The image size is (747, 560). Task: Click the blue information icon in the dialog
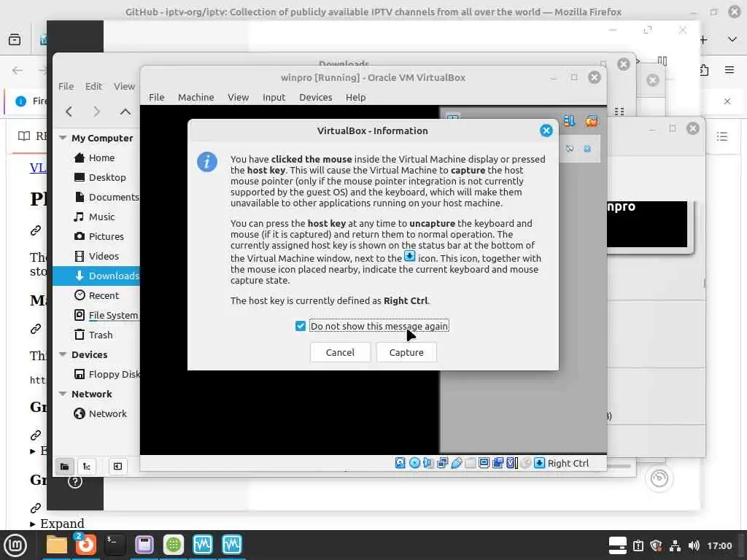pyautogui.click(x=207, y=163)
